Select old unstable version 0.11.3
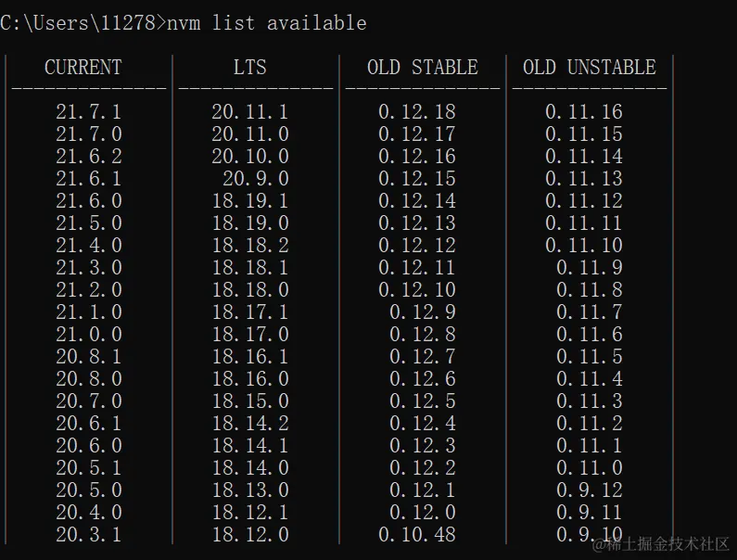 (590, 401)
